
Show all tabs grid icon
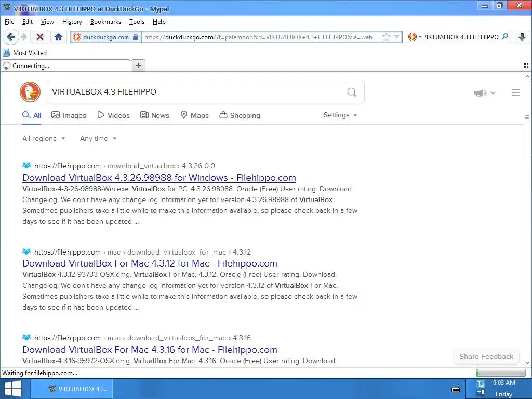526,65
